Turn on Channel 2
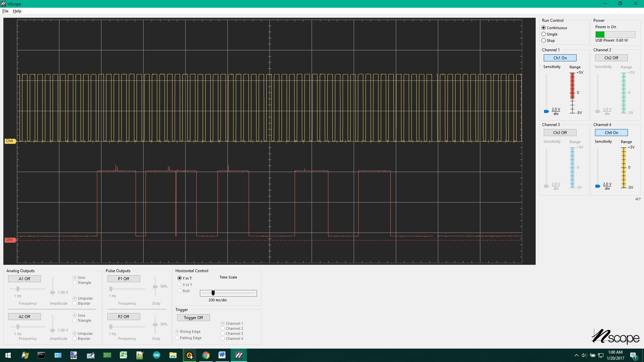The height and width of the screenshot is (362, 644). 611,58
